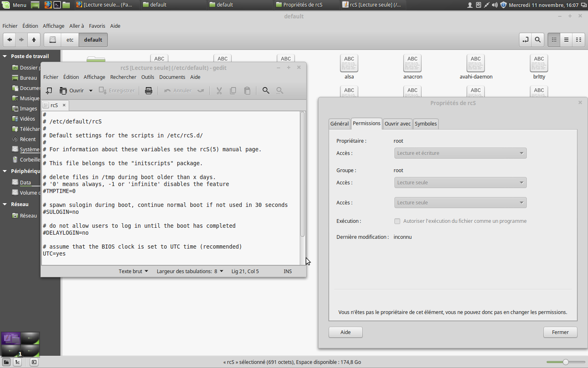The height and width of the screenshot is (368, 588).
Task: Close the rcS tab in gedit
Action: coord(64,105)
